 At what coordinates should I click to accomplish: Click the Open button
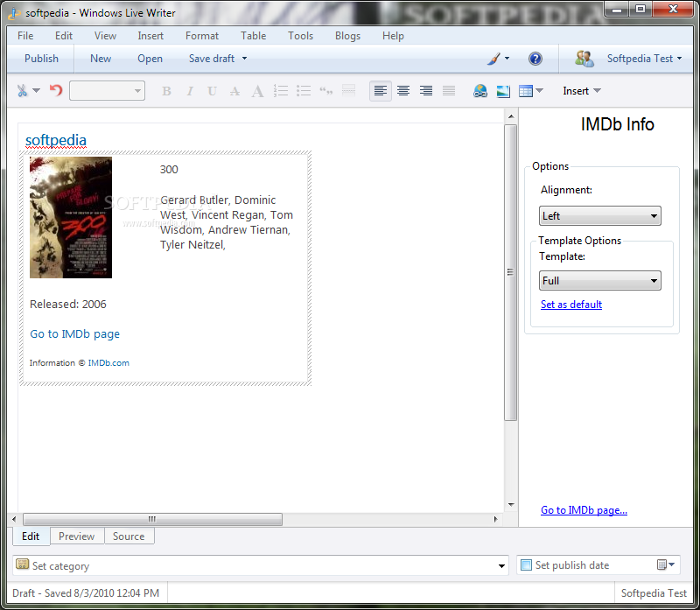point(150,59)
